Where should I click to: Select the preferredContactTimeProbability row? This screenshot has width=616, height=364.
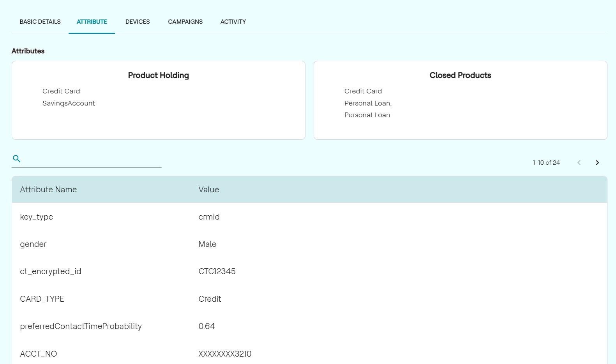pos(81,326)
